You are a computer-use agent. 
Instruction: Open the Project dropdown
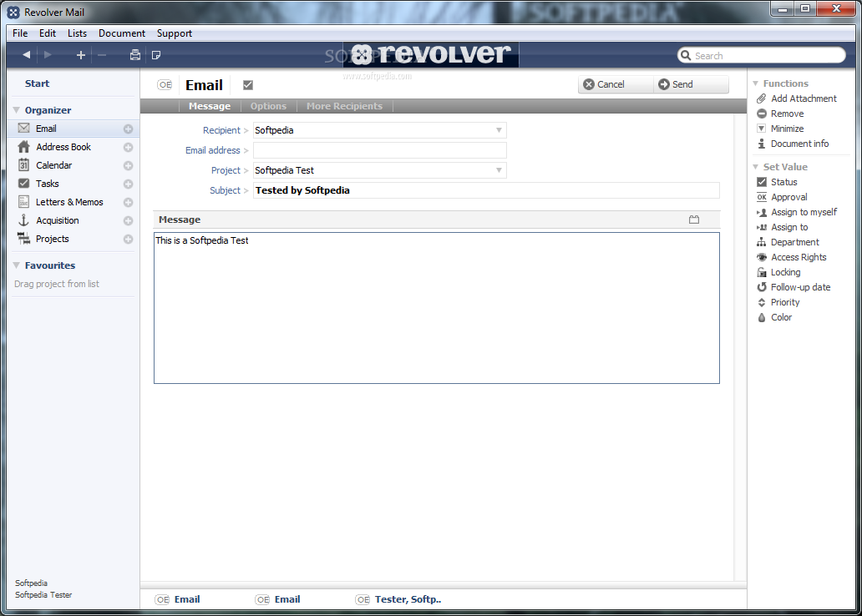point(499,170)
